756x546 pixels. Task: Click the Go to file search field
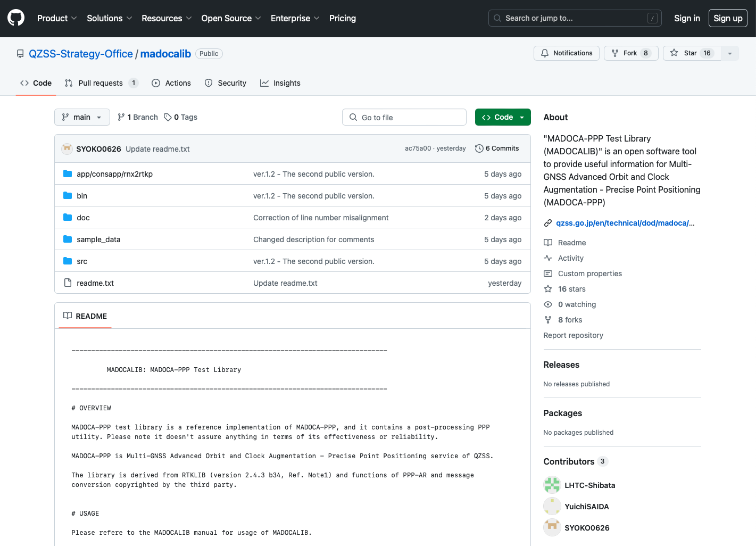click(x=404, y=117)
